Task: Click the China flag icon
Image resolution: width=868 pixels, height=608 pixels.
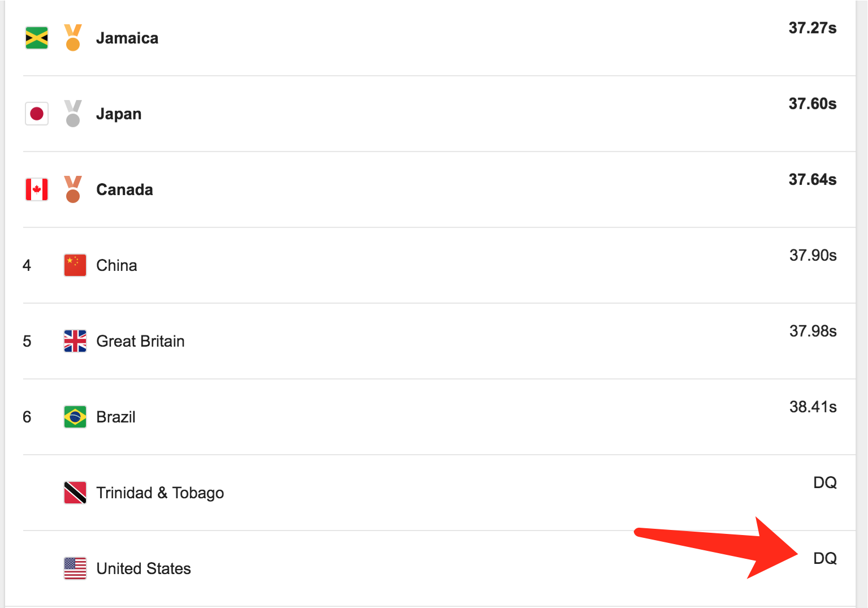Action: click(x=75, y=265)
